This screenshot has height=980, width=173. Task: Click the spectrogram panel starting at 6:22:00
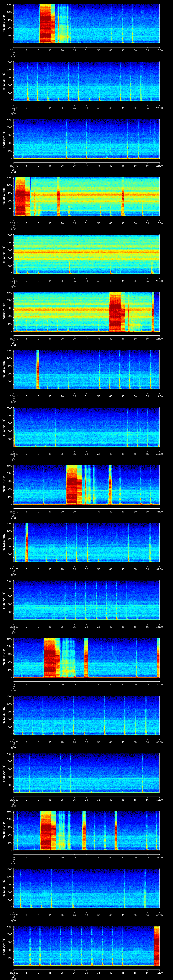86,24
